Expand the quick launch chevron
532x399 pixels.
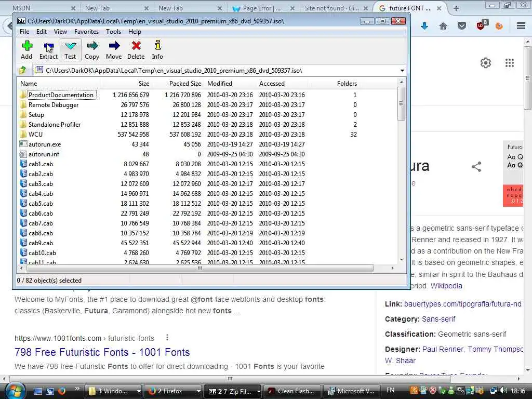(77, 389)
